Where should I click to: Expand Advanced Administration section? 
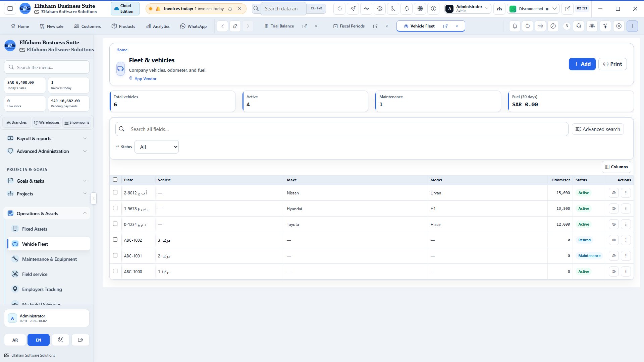point(47,151)
